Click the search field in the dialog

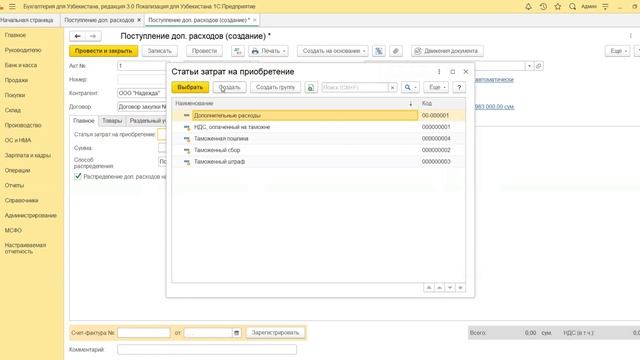click(x=355, y=87)
